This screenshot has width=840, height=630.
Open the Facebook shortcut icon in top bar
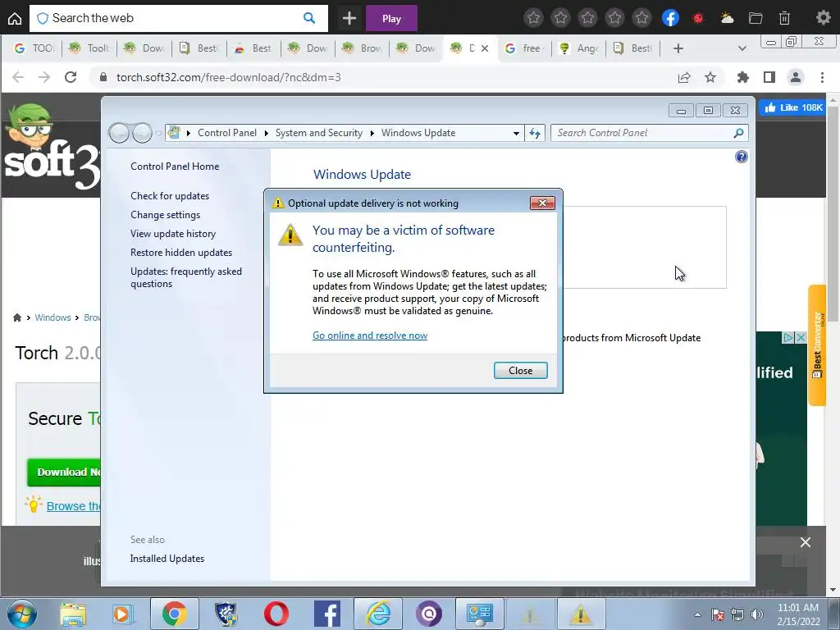tap(670, 18)
